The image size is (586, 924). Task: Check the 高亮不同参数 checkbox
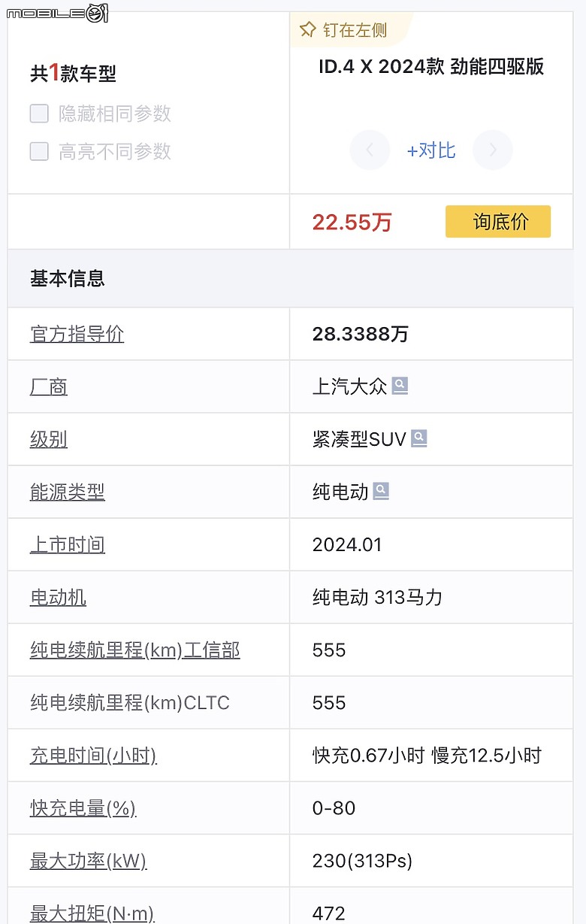click(39, 151)
